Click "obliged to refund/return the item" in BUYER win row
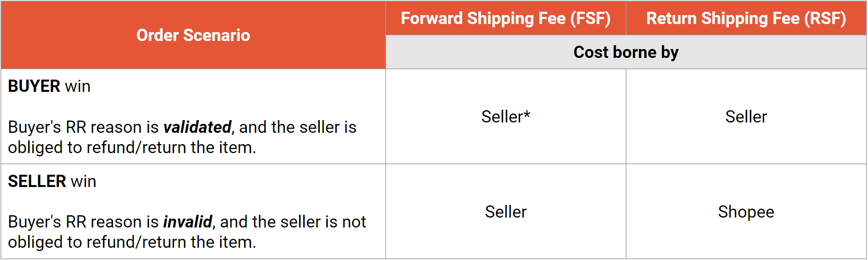The image size is (868, 260). [x=132, y=148]
